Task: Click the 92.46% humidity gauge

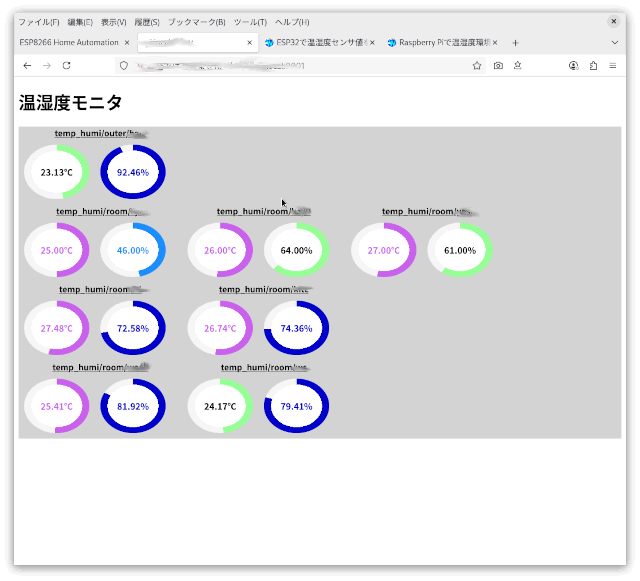Action: coord(133,172)
